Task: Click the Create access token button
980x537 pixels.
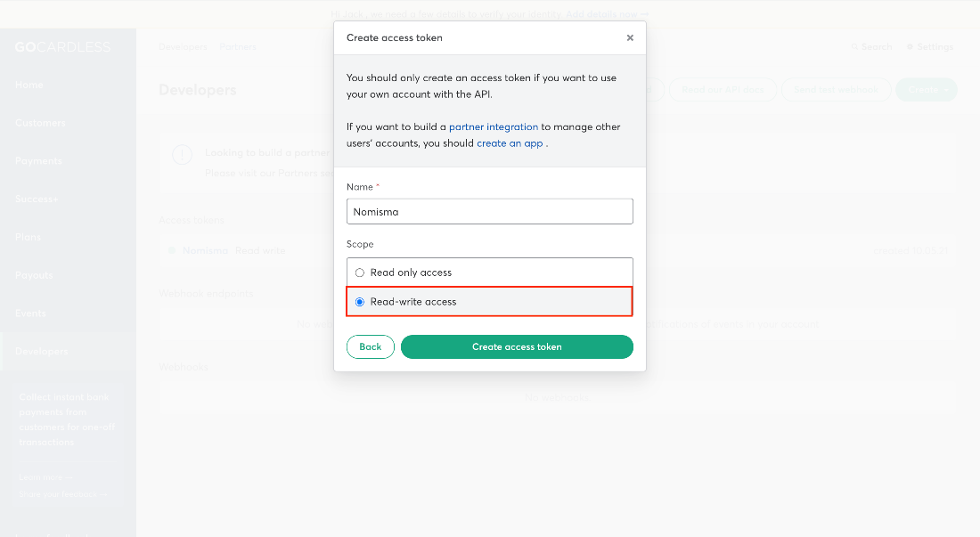Action: coord(517,347)
